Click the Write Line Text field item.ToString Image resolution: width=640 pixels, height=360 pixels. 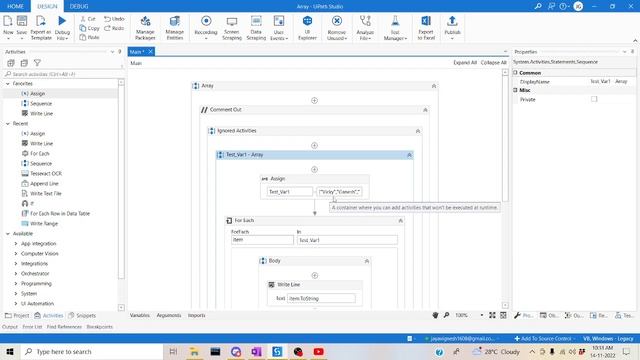point(321,298)
